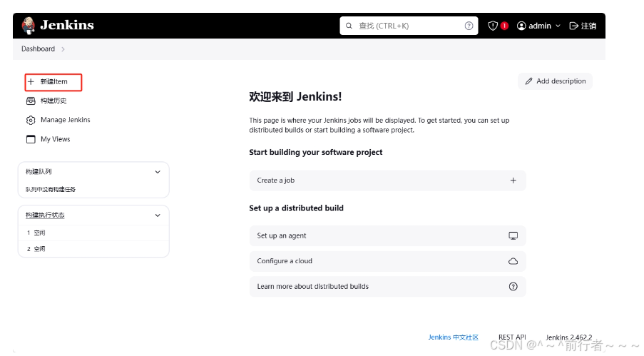
Task: Click the plus icon for 新建Item
Action: tap(31, 81)
